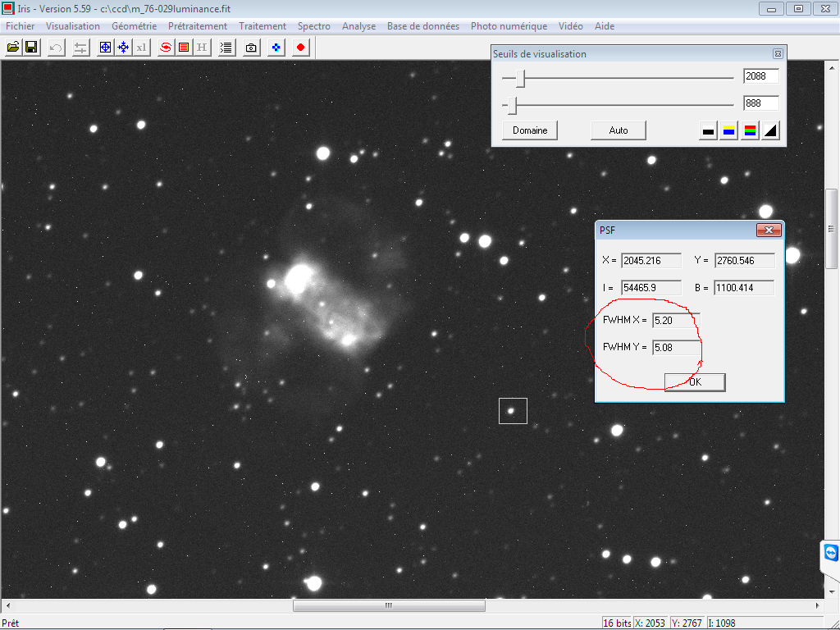Close the Seuils de visualisation panel
Screen dimensions: 840x630
point(778,53)
